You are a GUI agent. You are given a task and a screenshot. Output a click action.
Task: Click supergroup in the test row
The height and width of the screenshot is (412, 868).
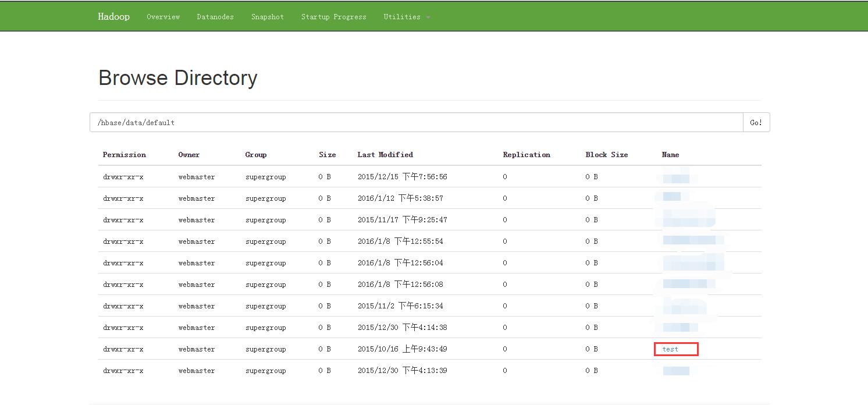click(x=266, y=349)
